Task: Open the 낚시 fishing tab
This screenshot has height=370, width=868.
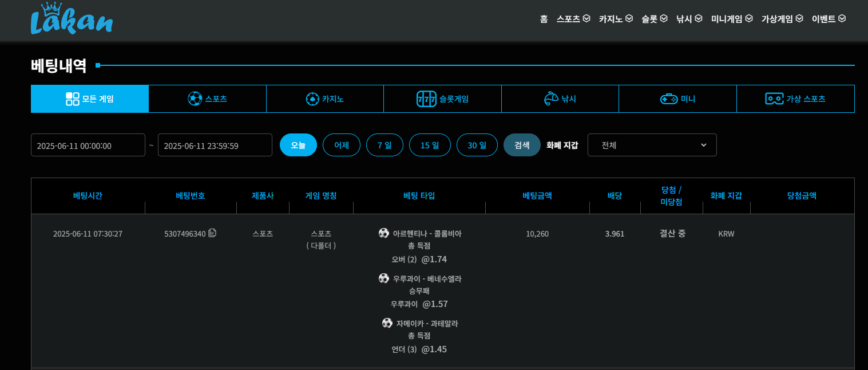Action: [560, 99]
